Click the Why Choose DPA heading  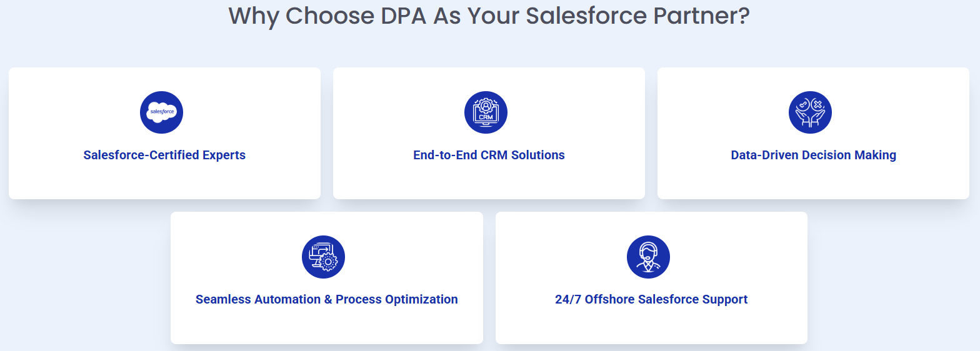[489, 16]
